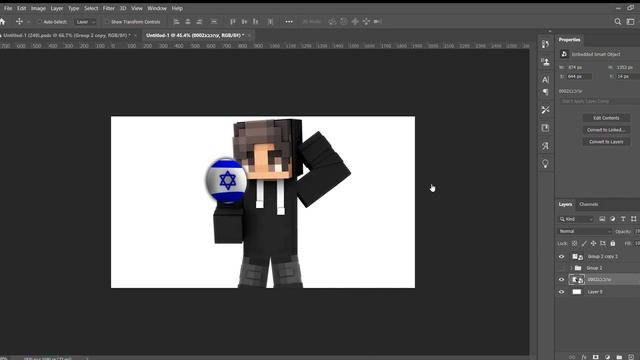This screenshot has width=640, height=360.
Task: Align horizontal centers icon
Action: (188, 22)
